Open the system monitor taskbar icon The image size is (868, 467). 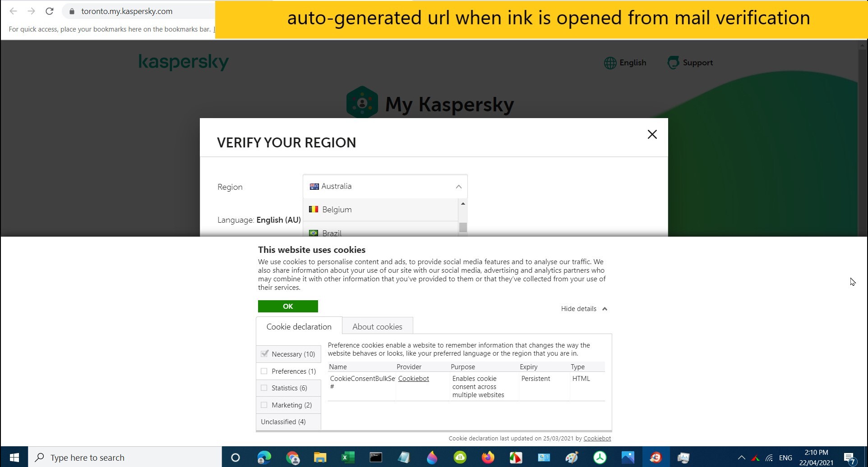point(683,458)
